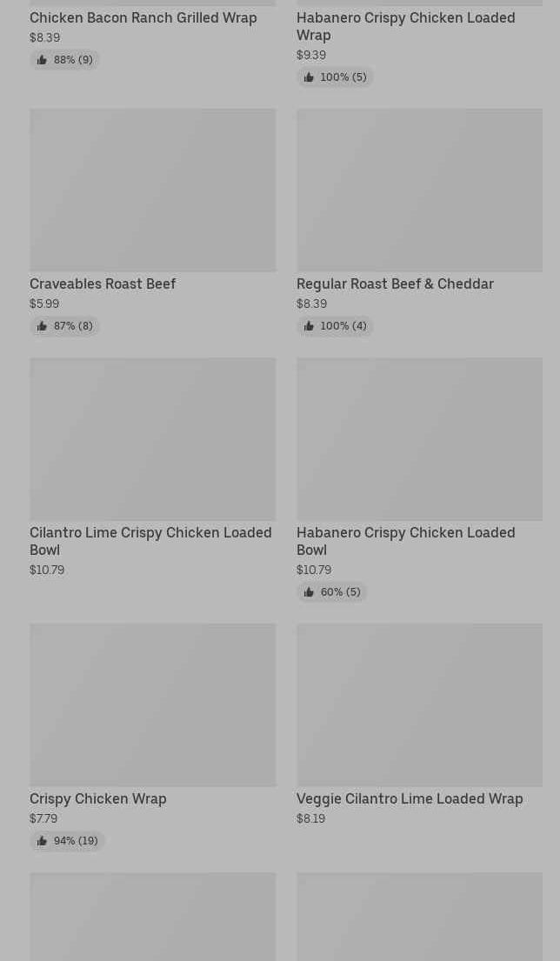Select Chicken Bacon Ranch Grilled Wrap title
The image size is (560, 961).
point(143,17)
